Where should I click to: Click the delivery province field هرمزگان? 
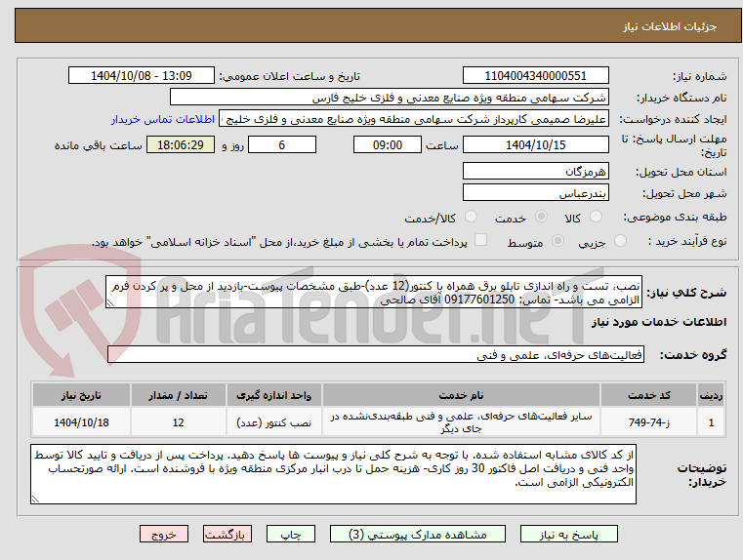coord(536,171)
